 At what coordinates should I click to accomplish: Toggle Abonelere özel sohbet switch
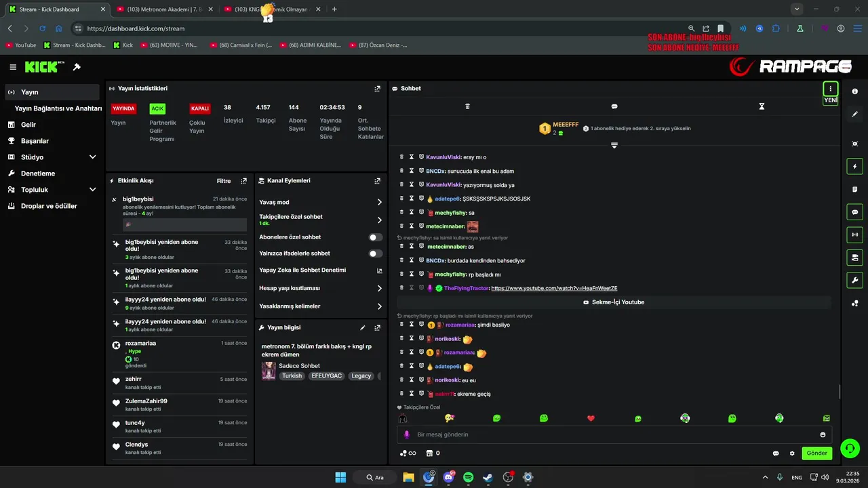(375, 237)
